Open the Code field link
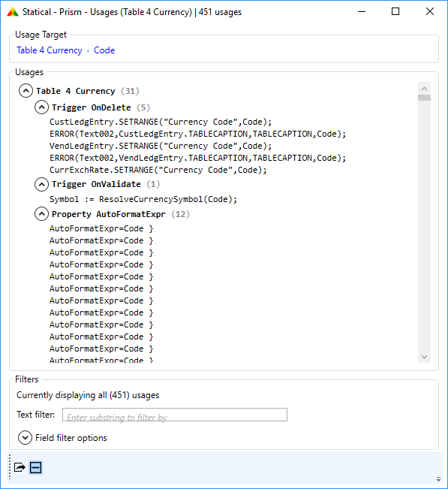This screenshot has width=448, height=489. click(x=104, y=50)
